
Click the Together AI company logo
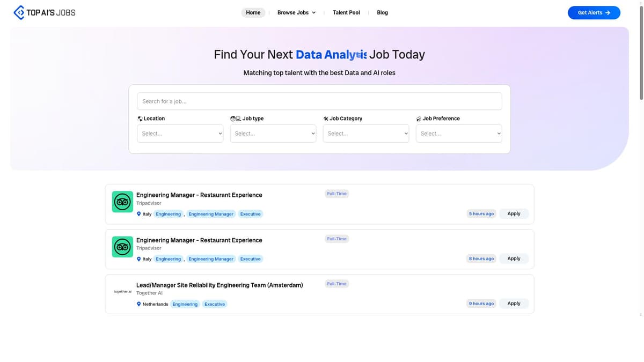pos(122,291)
